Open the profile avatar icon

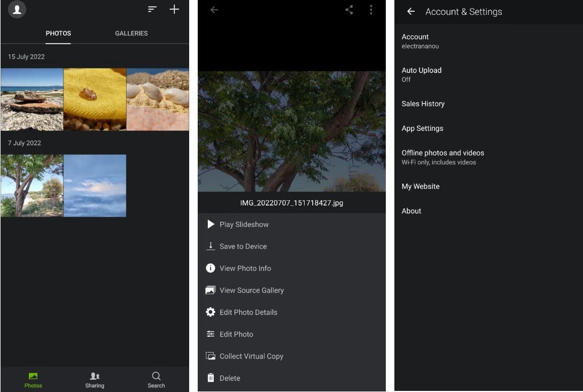coord(17,10)
